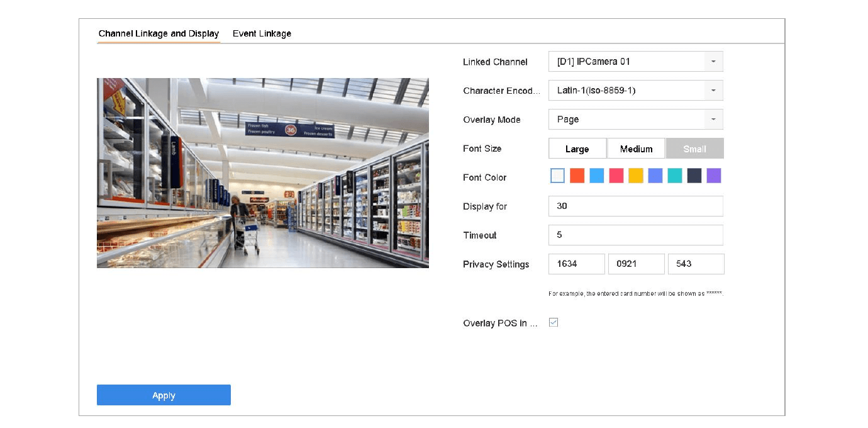Click the Character Encod... label
The width and height of the screenshot is (868, 428).
click(x=501, y=91)
